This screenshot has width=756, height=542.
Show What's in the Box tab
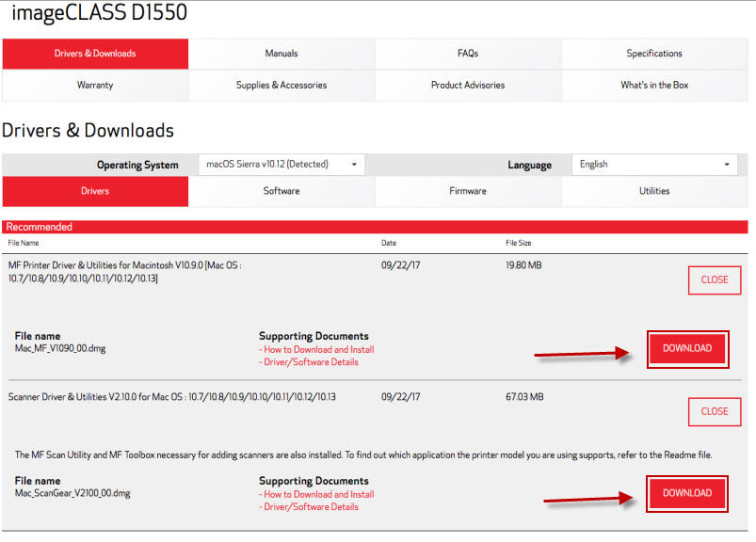point(654,86)
